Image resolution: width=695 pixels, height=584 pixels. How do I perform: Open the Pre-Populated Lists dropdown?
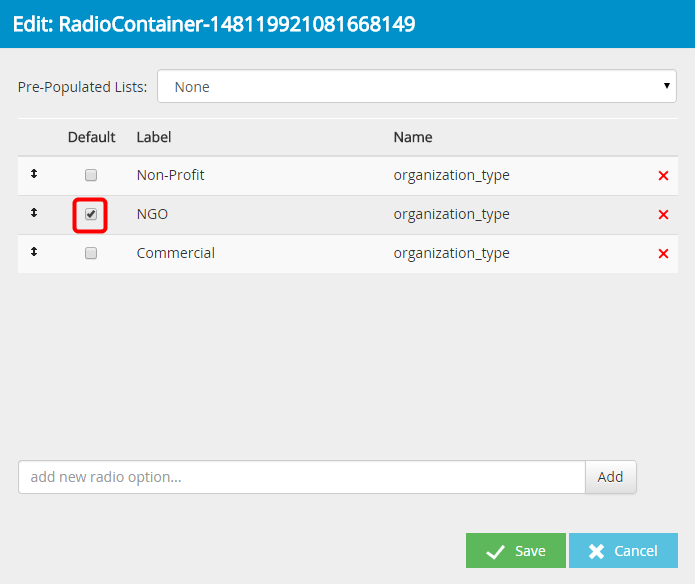point(417,87)
